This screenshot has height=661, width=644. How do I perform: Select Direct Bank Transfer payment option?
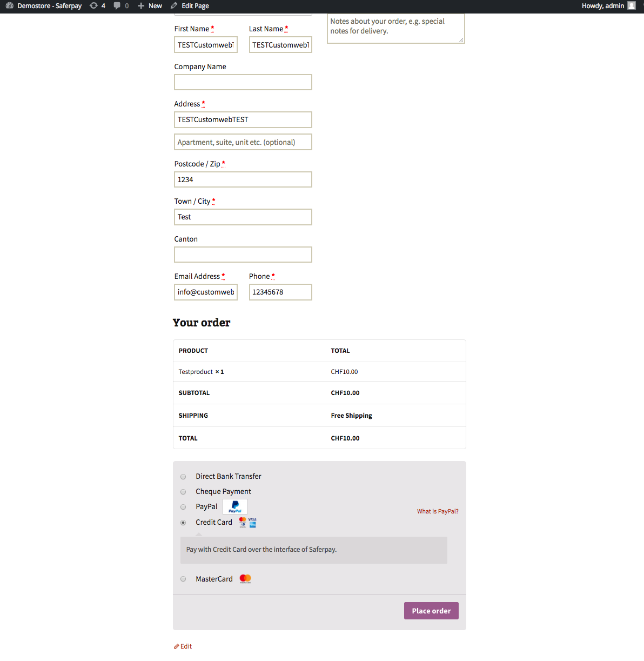pyautogui.click(x=183, y=477)
